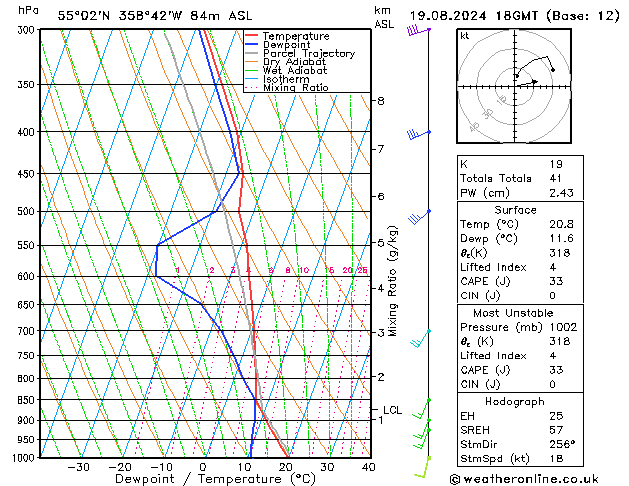Click the 5 km altitude label
The image size is (629, 486).
click(x=381, y=243)
